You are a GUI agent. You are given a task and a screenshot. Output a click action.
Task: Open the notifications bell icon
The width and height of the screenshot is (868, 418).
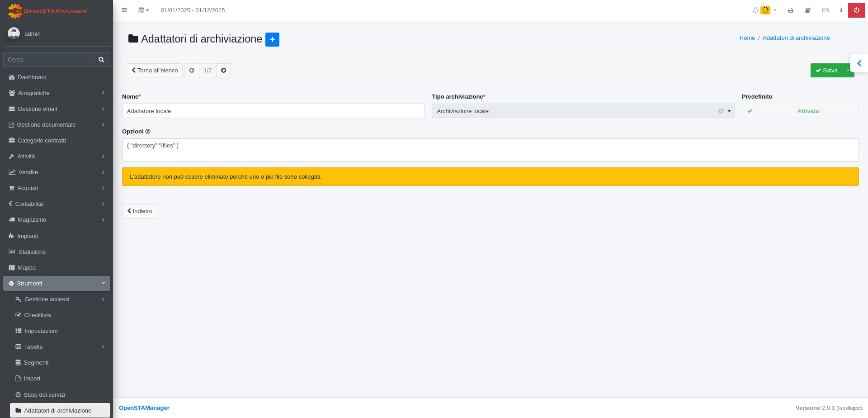pyautogui.click(x=755, y=10)
